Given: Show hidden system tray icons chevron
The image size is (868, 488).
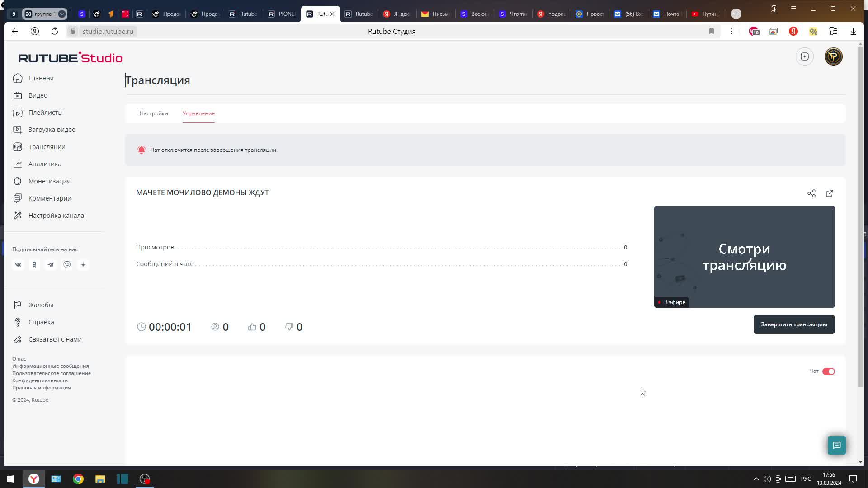Looking at the screenshot, I should pos(756,479).
